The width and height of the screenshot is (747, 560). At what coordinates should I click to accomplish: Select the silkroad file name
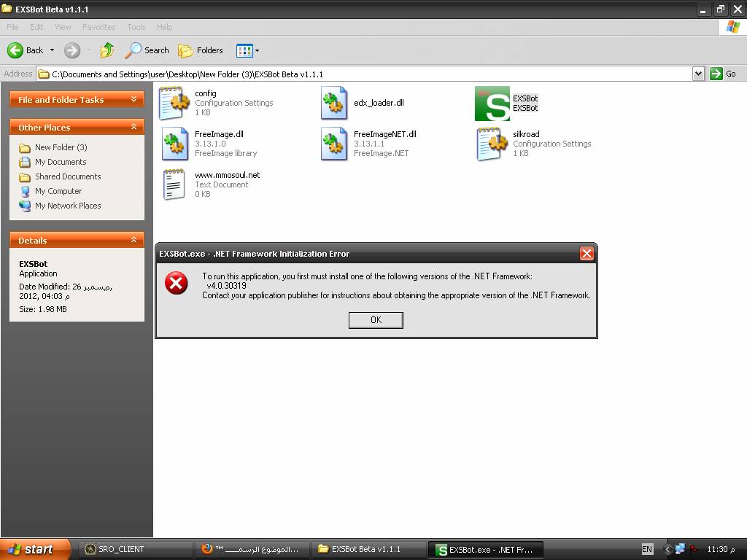point(526,134)
